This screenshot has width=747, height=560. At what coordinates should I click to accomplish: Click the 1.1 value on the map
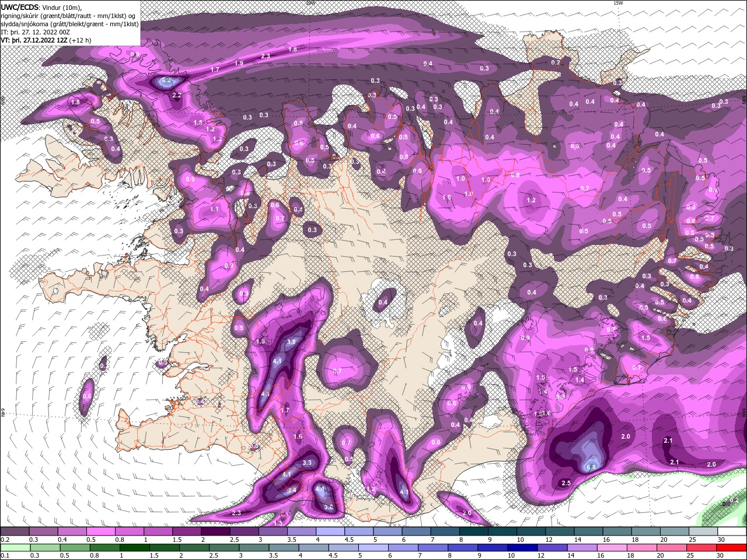(214, 209)
